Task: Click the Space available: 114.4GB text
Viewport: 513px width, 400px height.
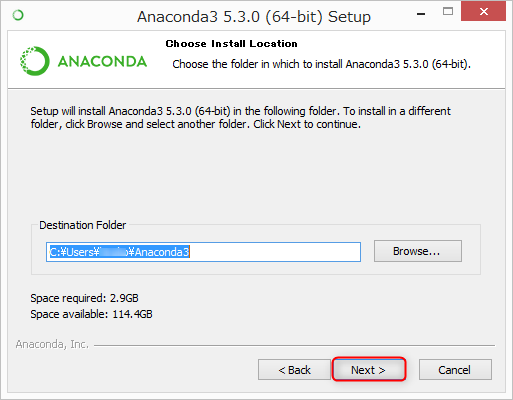Action: tap(91, 314)
